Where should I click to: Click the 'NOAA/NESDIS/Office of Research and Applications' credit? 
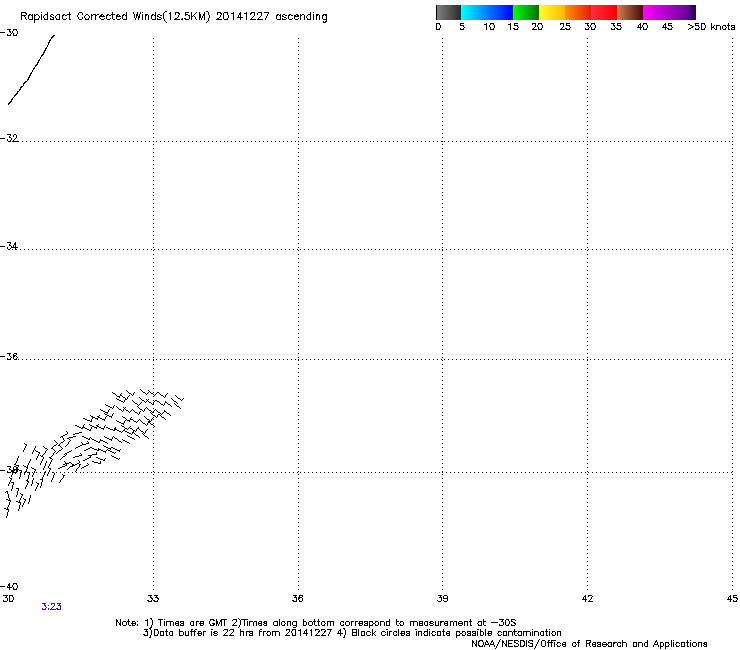coord(589,644)
